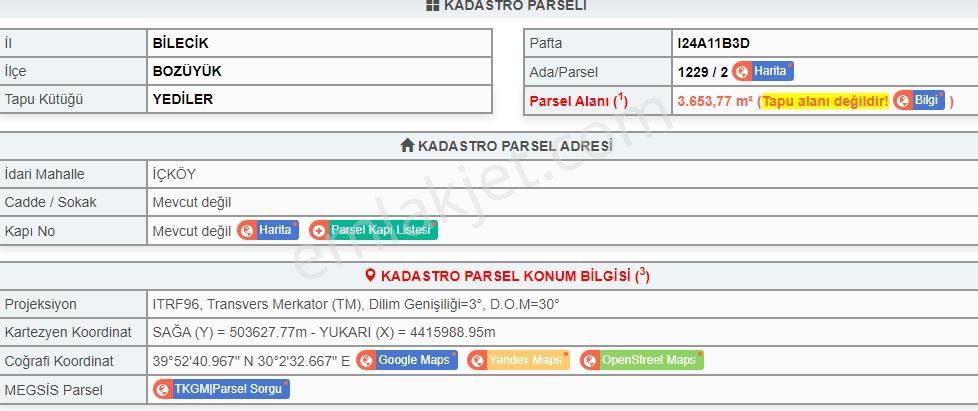Select the İdari Mahalle value İÇKÖY
The width and height of the screenshot is (978, 411).
(x=174, y=174)
